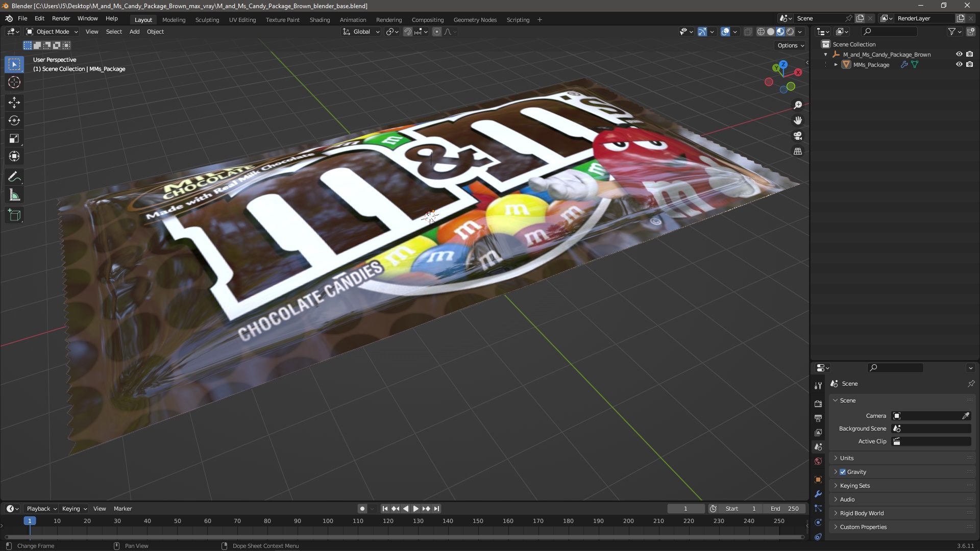Pin the Scene properties panel

tap(971, 384)
